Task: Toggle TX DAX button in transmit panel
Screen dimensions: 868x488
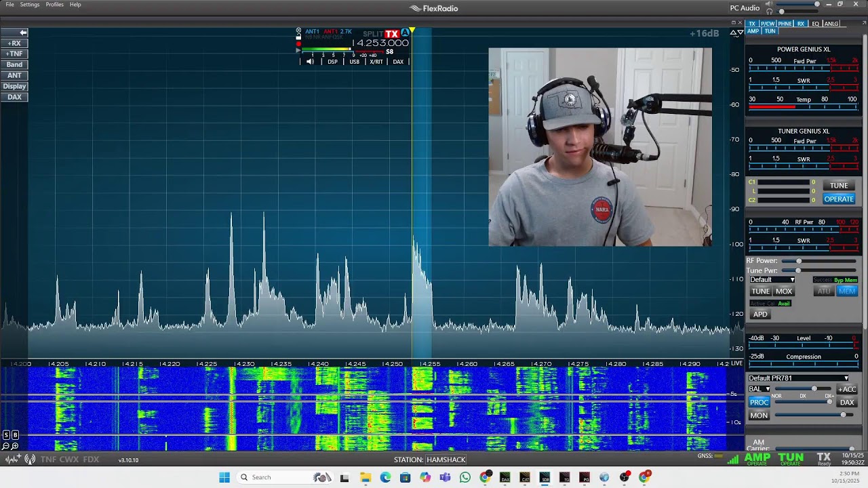Action: point(847,403)
